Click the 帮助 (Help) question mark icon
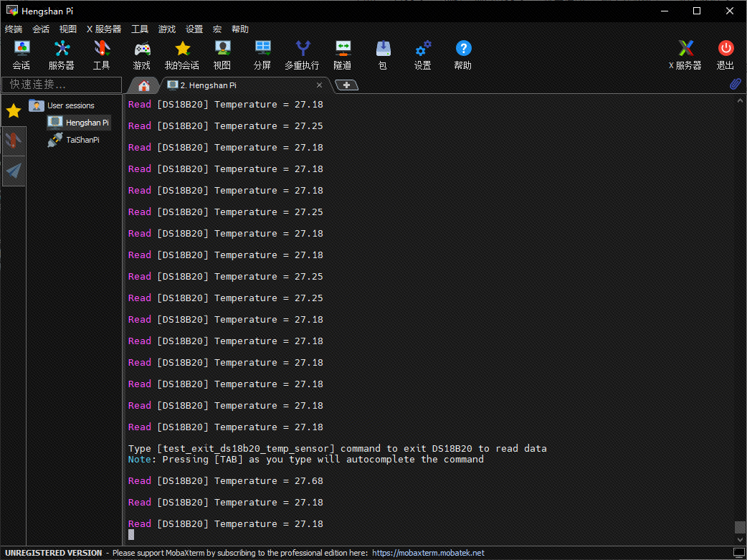 [x=463, y=54]
